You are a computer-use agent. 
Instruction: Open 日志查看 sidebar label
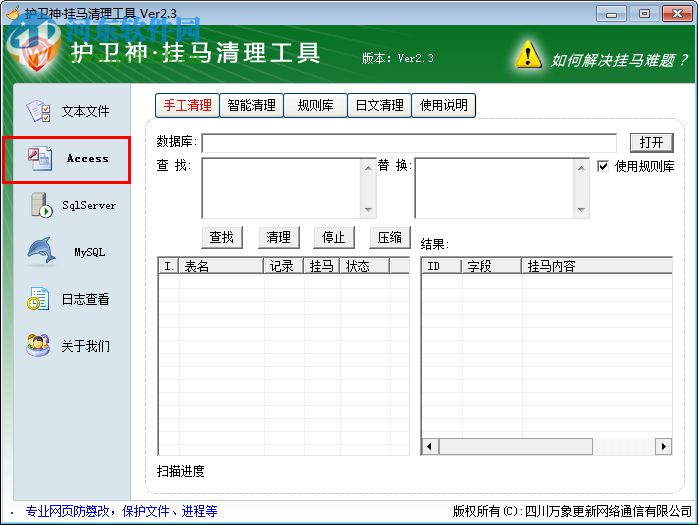click(x=85, y=299)
